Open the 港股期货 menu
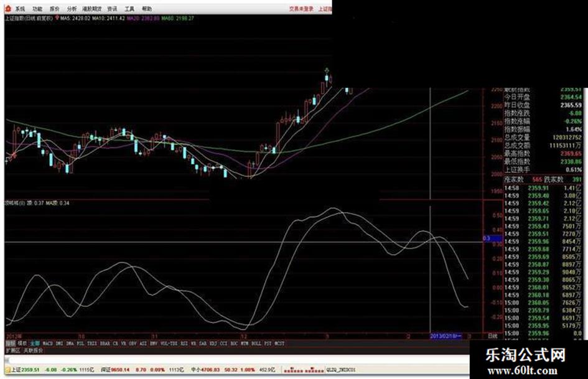 92,9
